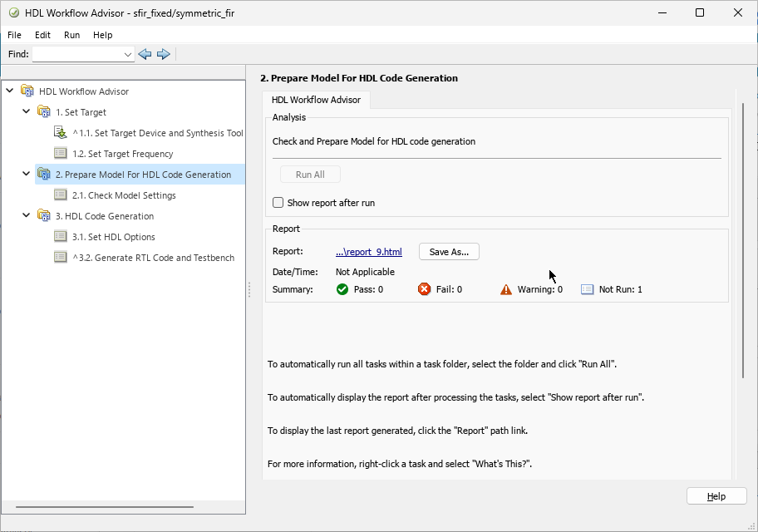Open the Find dropdown arrow
758x532 pixels.
pos(128,54)
